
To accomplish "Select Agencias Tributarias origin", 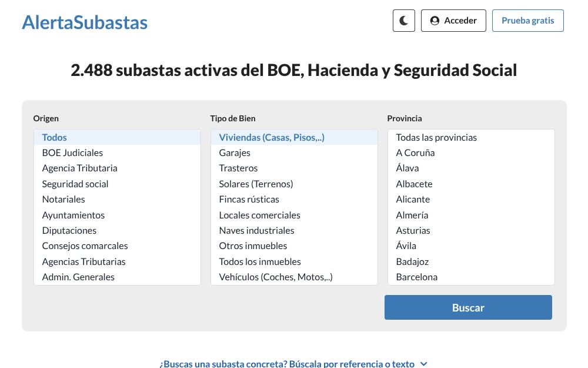I will 117,262.
